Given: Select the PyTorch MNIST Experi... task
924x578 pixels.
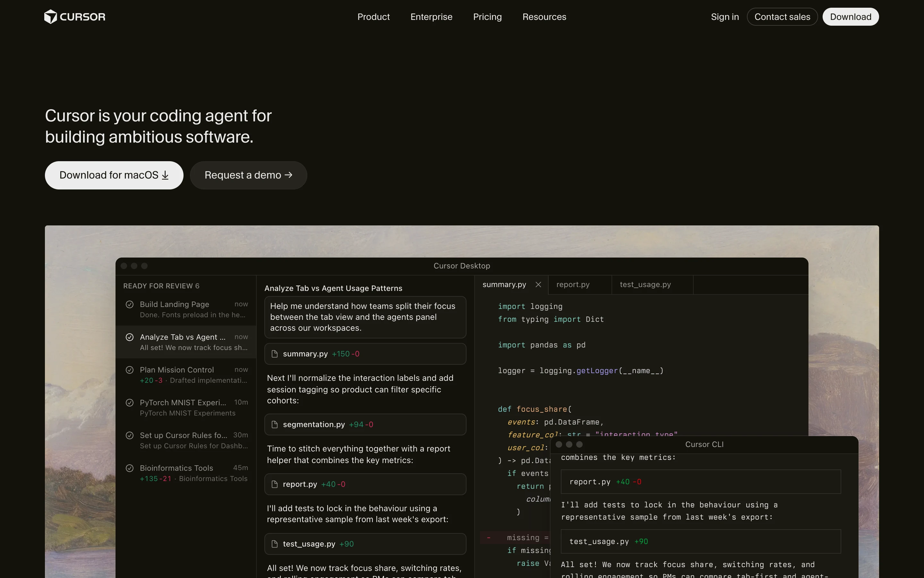Looking at the screenshot, I should [186, 407].
